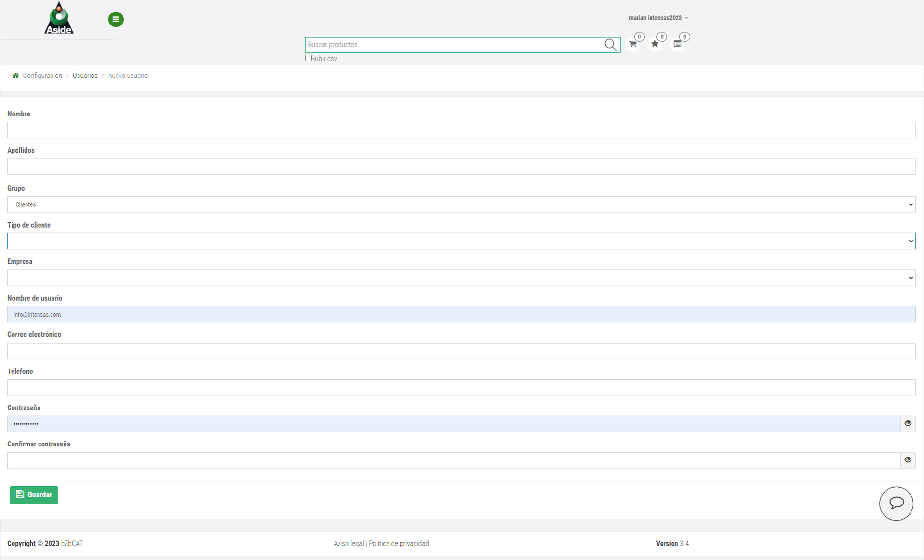924x560 pixels.
Task: Click the Aside logo
Action: click(59, 18)
